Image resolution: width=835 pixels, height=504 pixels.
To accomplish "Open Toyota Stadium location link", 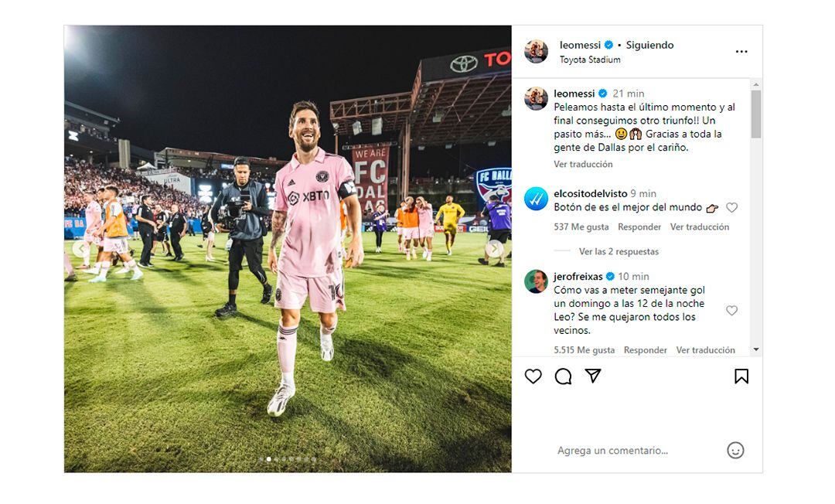I will point(590,60).
